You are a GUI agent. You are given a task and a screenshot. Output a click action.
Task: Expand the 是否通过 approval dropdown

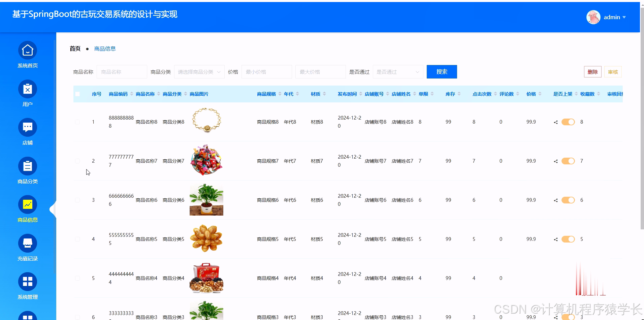(398, 72)
